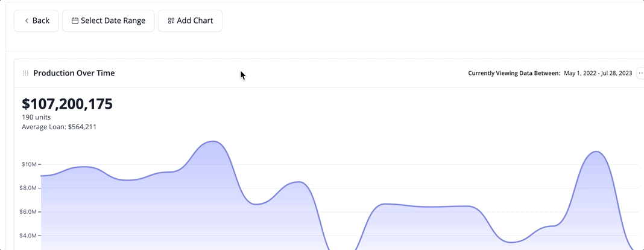This screenshot has width=644, height=250.
Task: Click the left chevron icon in Back button
Action: pos(27,21)
